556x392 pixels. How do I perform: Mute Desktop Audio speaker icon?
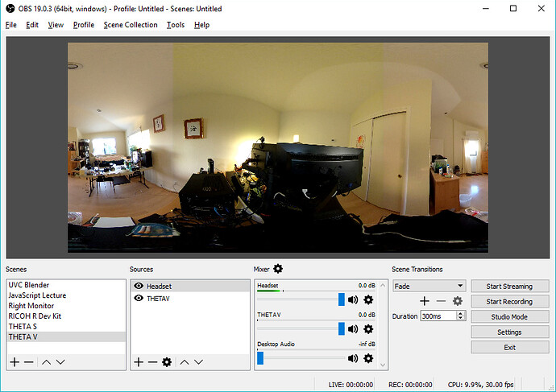(x=353, y=358)
